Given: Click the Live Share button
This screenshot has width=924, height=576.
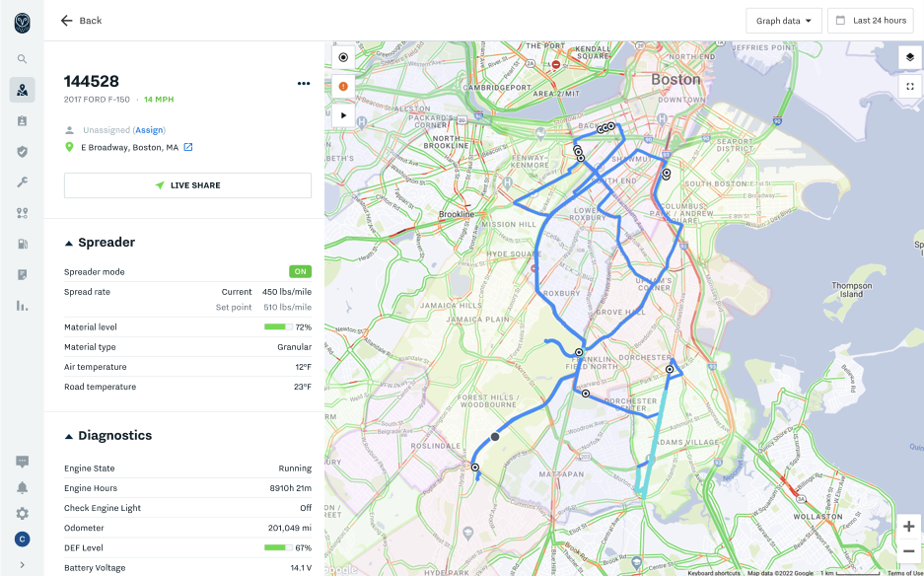Looking at the screenshot, I should pos(187,184).
